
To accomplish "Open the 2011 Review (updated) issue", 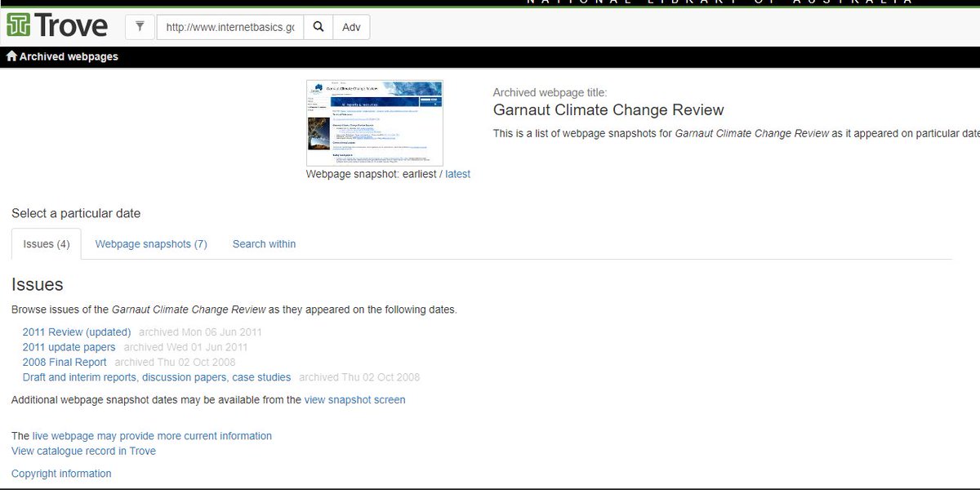I will click(x=77, y=332).
